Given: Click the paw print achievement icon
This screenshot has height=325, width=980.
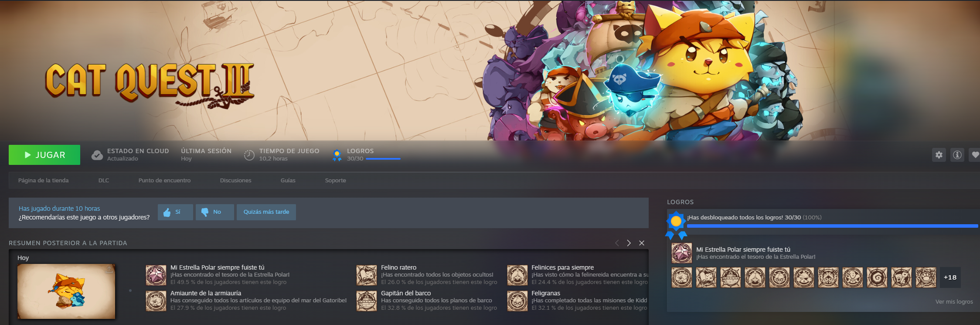Looking at the screenshot, I should [x=926, y=277].
